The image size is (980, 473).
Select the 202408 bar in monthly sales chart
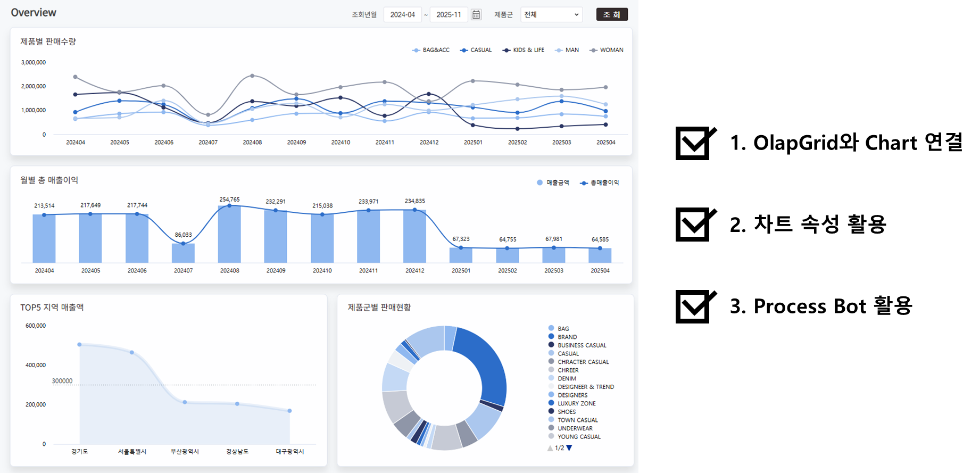229,234
